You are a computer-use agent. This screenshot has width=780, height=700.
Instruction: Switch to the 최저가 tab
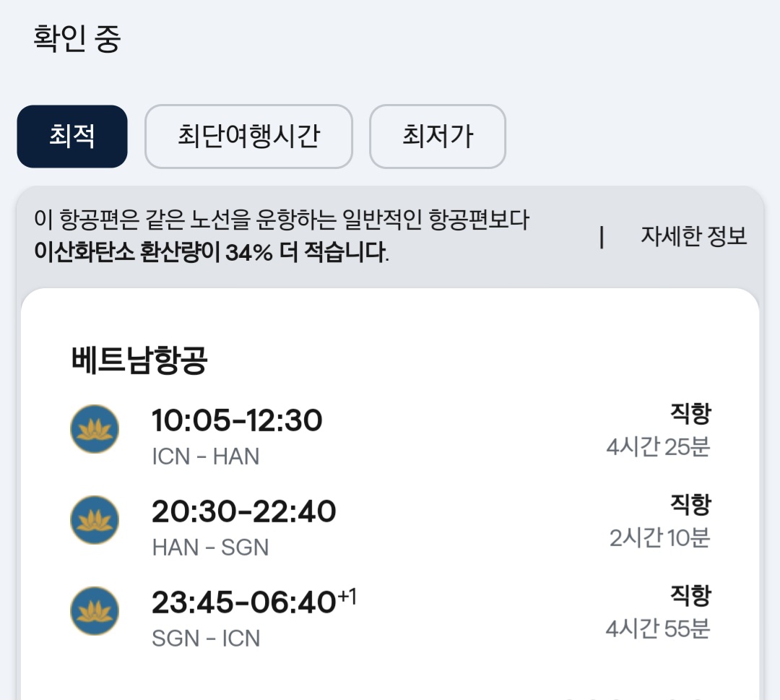[x=437, y=137]
